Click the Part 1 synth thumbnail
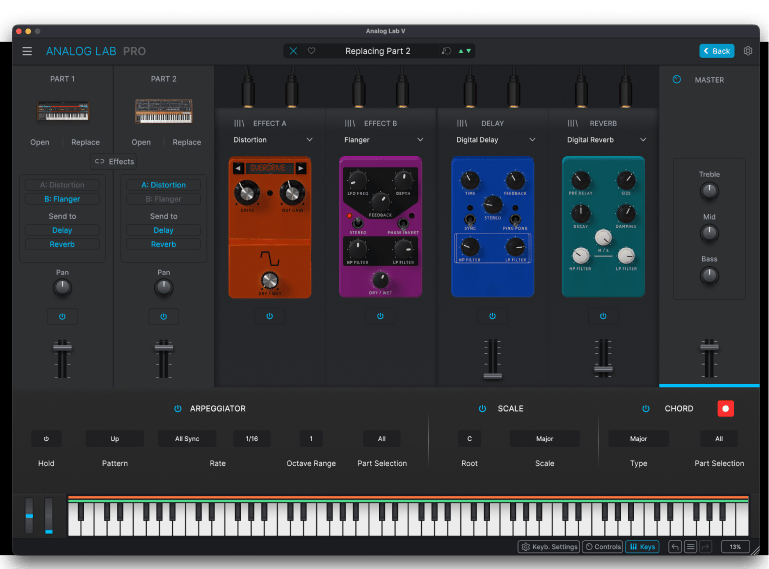The width and height of the screenshot is (769, 569). coord(62,111)
